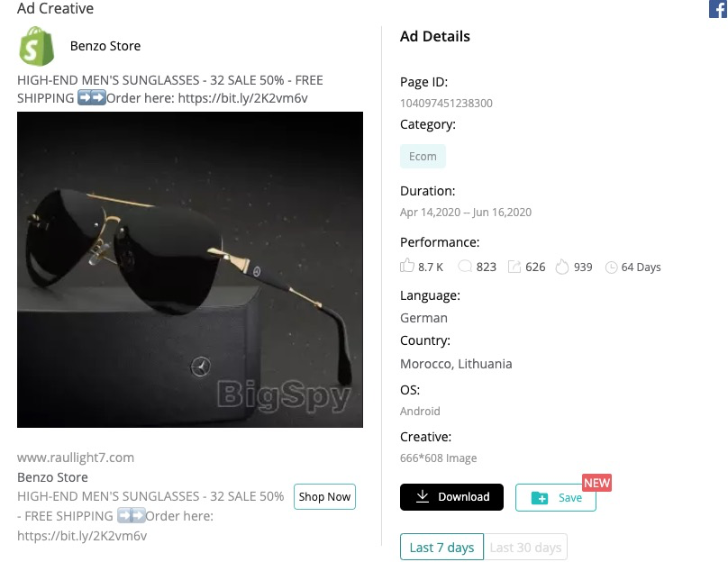Image resolution: width=728 pixels, height=562 pixels.
Task: Click the red NEW badge above Save
Action: click(596, 482)
